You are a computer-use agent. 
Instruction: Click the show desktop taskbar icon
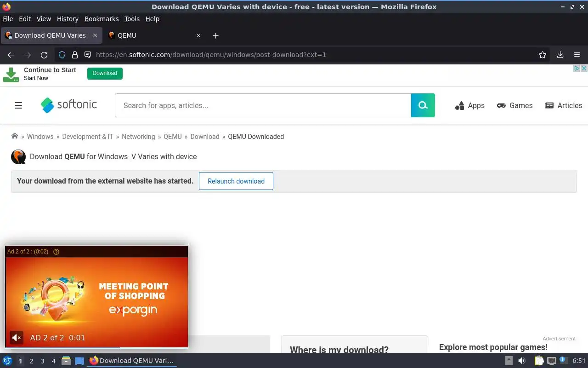point(79,361)
